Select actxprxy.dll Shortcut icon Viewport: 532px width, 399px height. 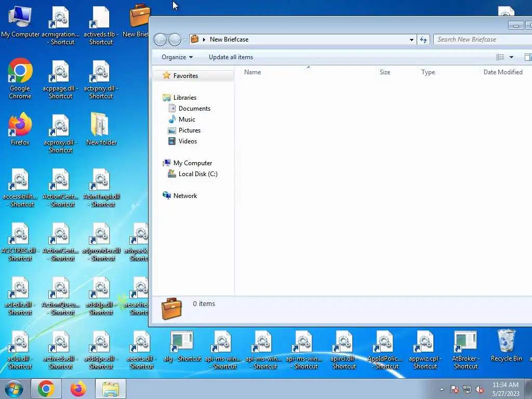(101, 80)
